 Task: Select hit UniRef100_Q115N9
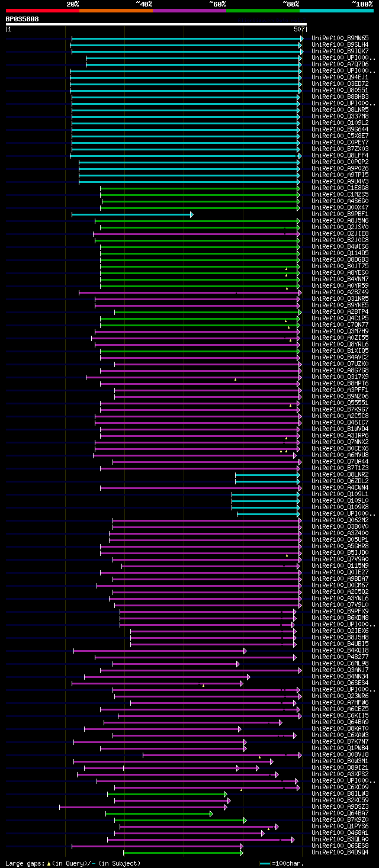[340, 565]
